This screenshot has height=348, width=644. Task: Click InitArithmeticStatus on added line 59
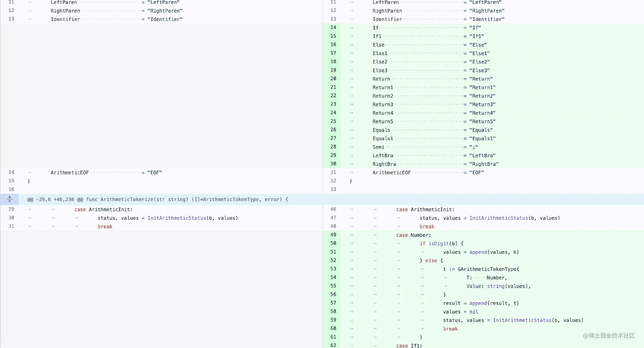click(x=522, y=320)
